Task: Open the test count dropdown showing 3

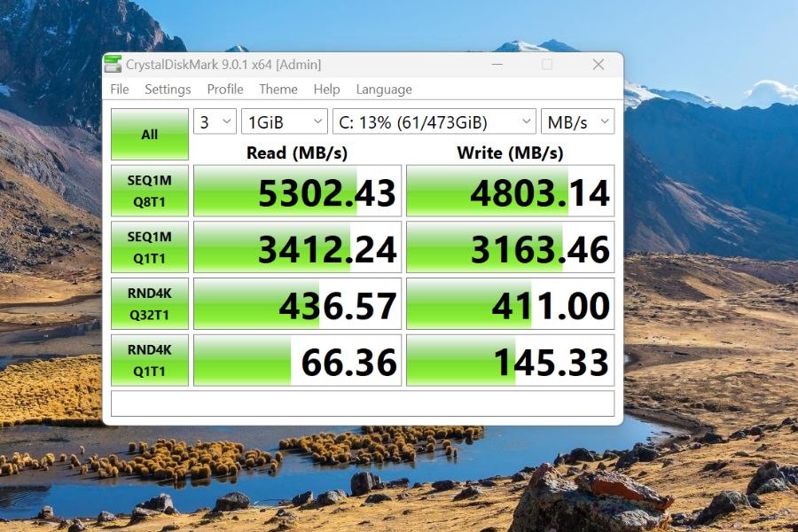Action: point(213,121)
